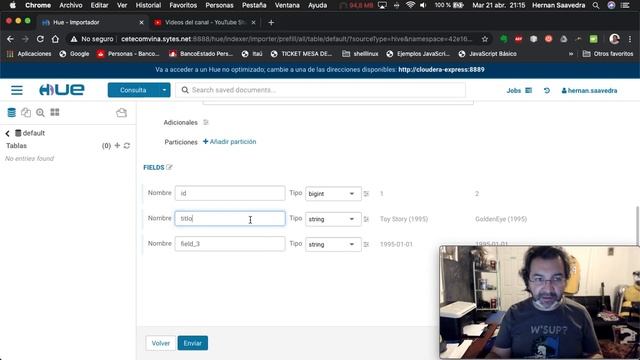The image size is (640, 360).
Task: Open field settings icon for id row
Action: click(366, 194)
